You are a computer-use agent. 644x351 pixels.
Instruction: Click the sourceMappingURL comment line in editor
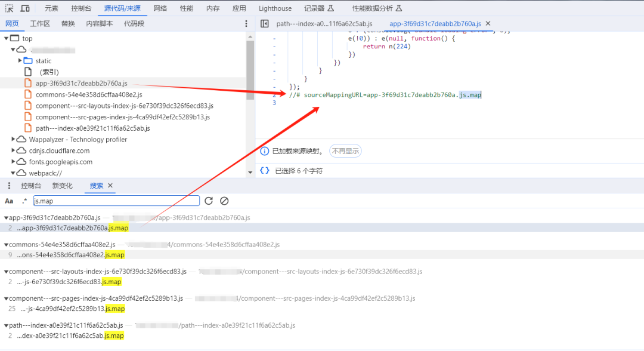coord(385,95)
